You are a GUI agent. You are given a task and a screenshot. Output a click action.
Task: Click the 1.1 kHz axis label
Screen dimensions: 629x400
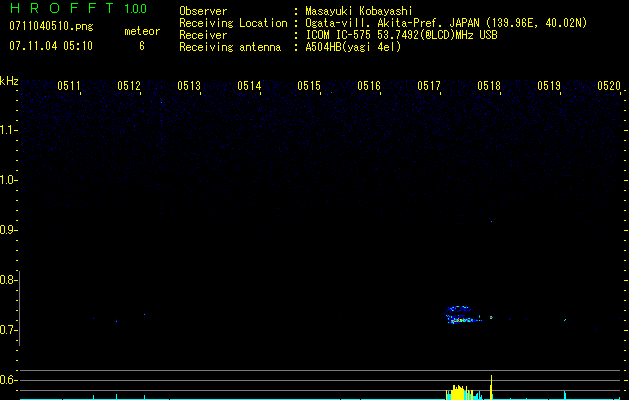pyautogui.click(x=8, y=130)
